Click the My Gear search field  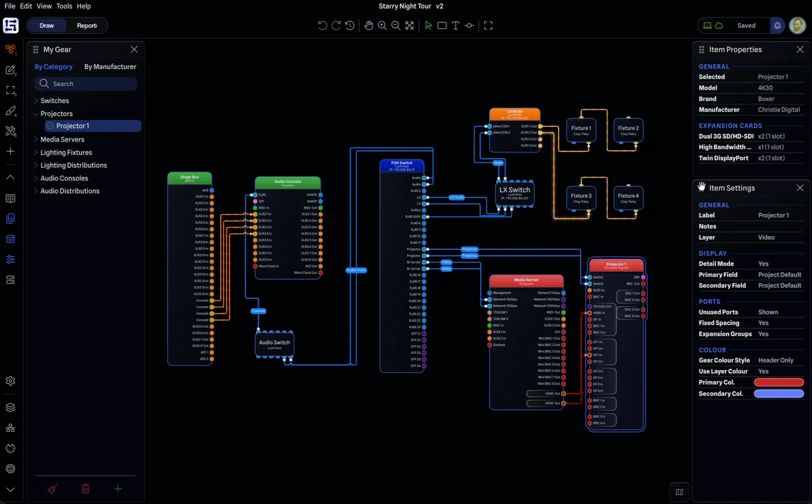(x=86, y=84)
